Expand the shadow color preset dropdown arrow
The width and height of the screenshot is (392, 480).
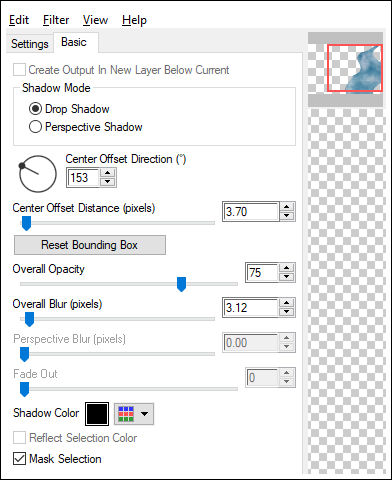[144, 414]
